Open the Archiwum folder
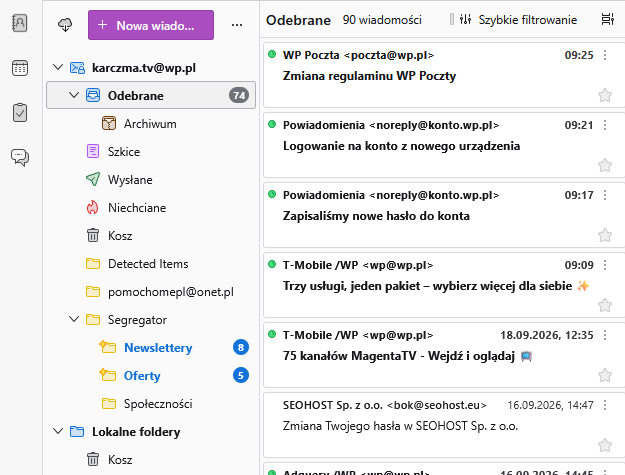625x475 pixels. [151, 124]
